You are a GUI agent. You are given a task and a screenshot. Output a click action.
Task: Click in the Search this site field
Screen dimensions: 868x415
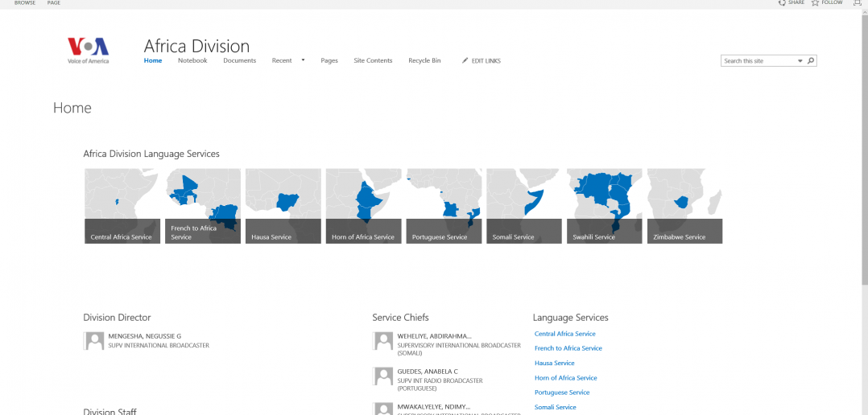758,61
